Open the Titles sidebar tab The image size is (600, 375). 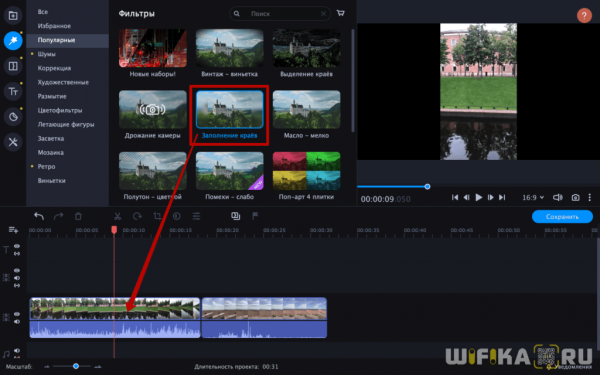tap(13, 91)
